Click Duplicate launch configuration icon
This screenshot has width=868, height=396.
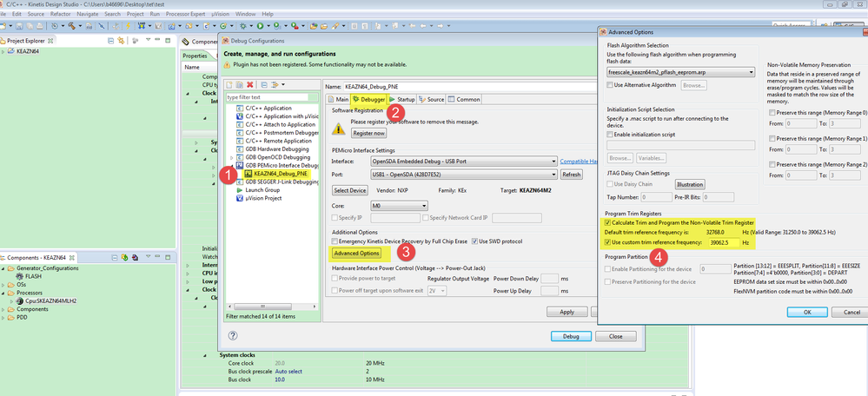(240, 84)
